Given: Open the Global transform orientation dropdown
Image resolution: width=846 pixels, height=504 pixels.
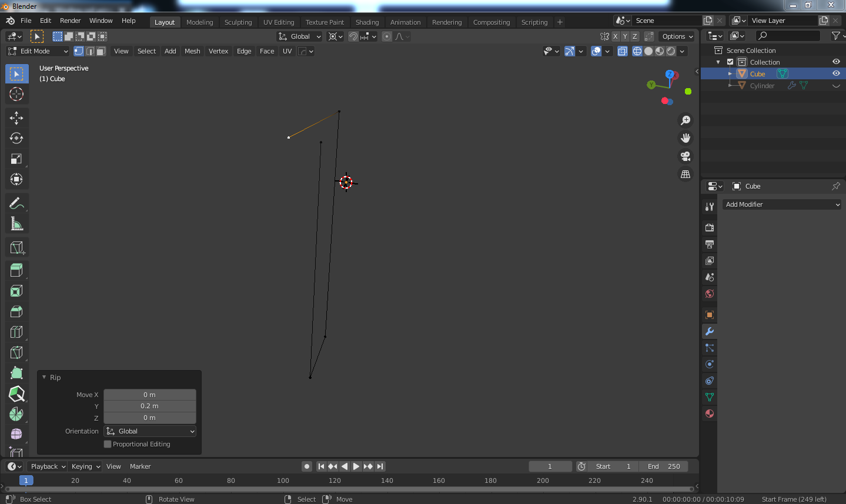Looking at the screenshot, I should pyautogui.click(x=300, y=36).
